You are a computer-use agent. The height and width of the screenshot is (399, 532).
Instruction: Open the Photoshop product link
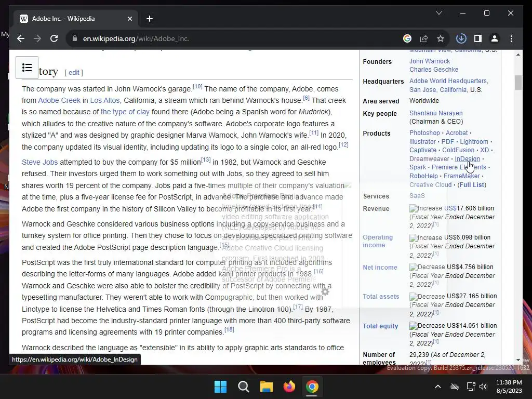point(424,133)
